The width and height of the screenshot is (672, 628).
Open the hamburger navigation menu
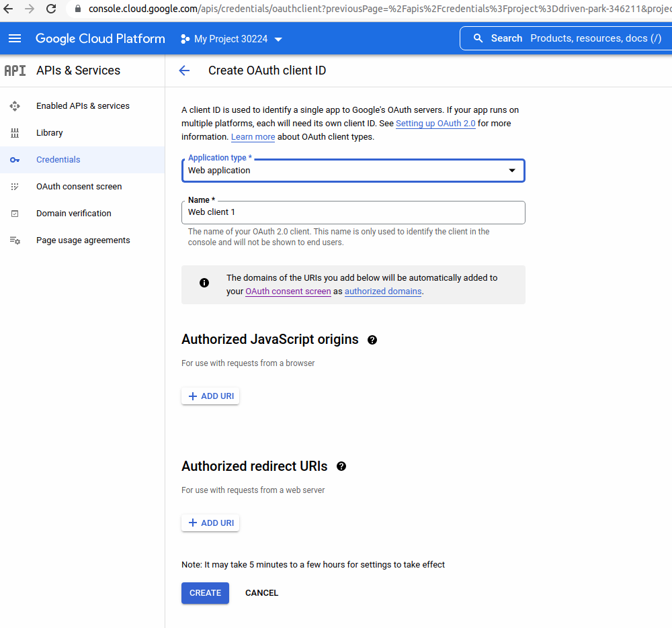(x=15, y=38)
